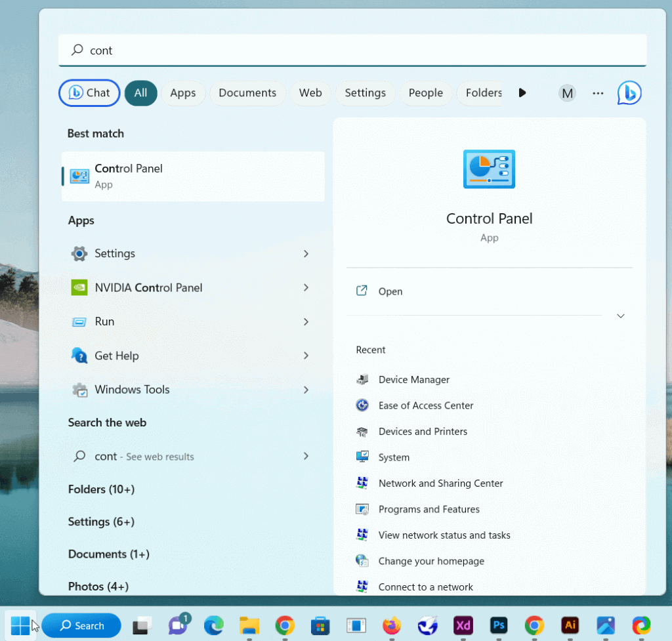Launch Firefox from the taskbar
672x641 pixels.
click(392, 626)
